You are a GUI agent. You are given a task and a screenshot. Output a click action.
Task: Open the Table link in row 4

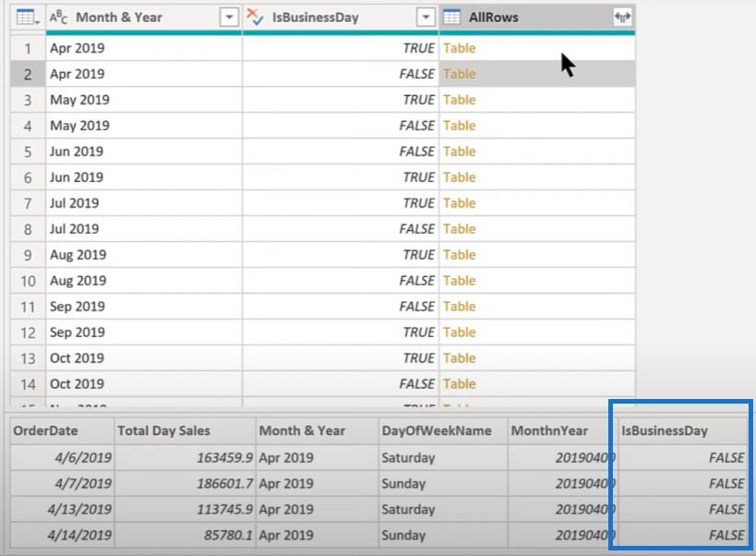(x=460, y=126)
